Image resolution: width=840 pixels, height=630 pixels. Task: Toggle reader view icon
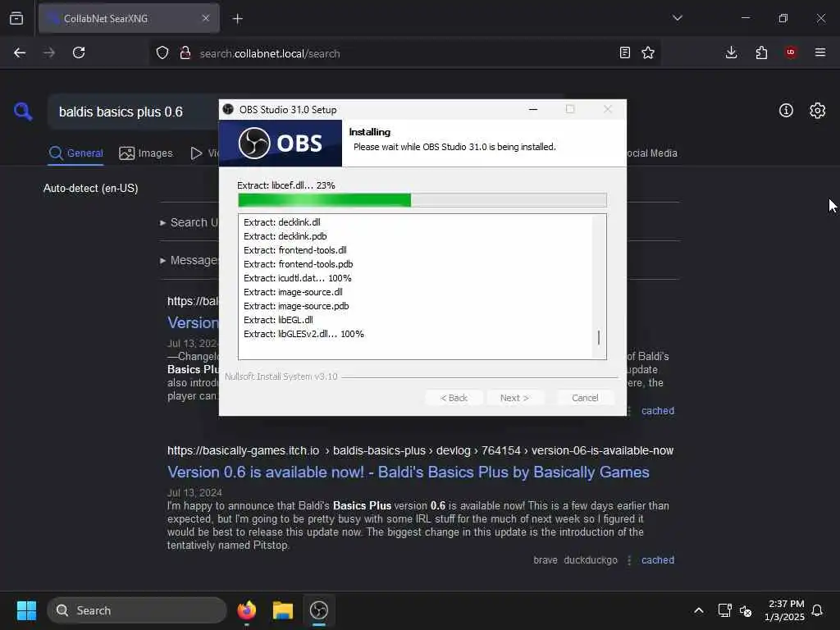pos(624,52)
